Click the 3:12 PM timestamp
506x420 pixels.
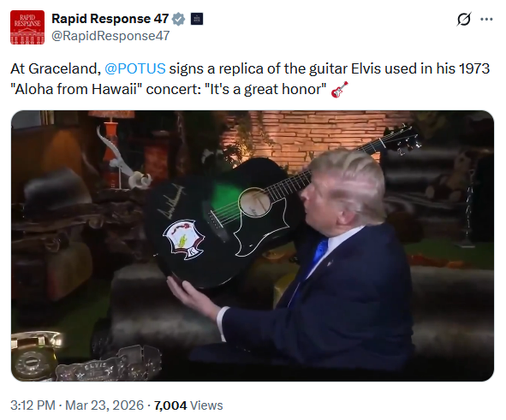33,405
